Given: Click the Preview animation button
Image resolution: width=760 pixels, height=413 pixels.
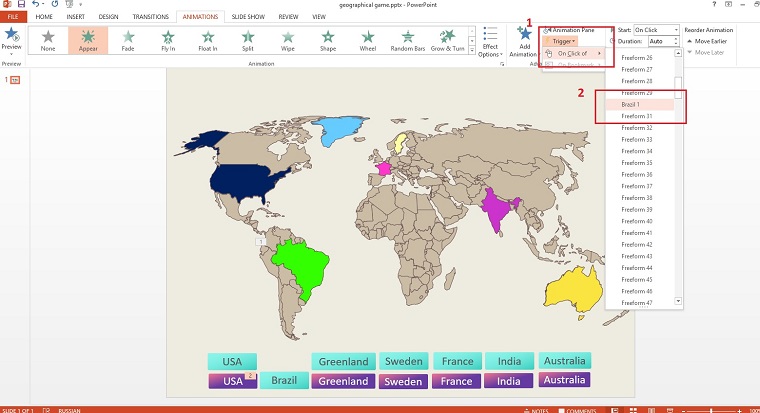Looking at the screenshot, I should 12,40.
